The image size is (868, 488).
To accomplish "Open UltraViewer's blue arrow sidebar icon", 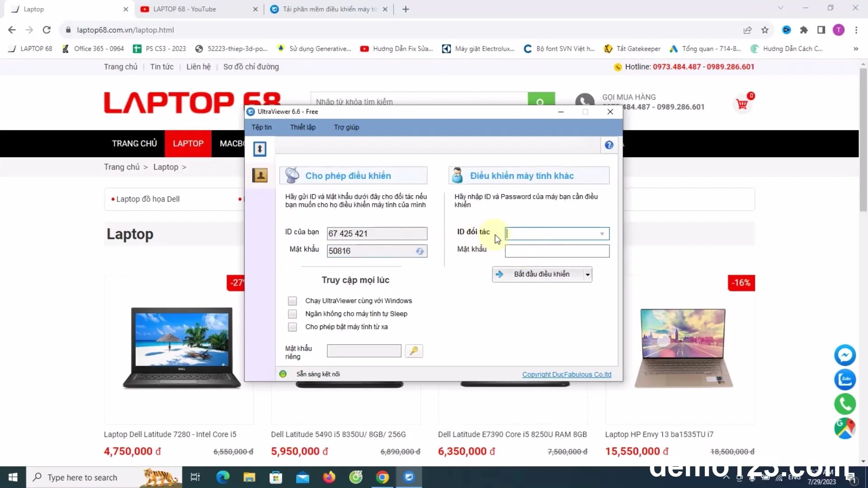I will 259,149.
